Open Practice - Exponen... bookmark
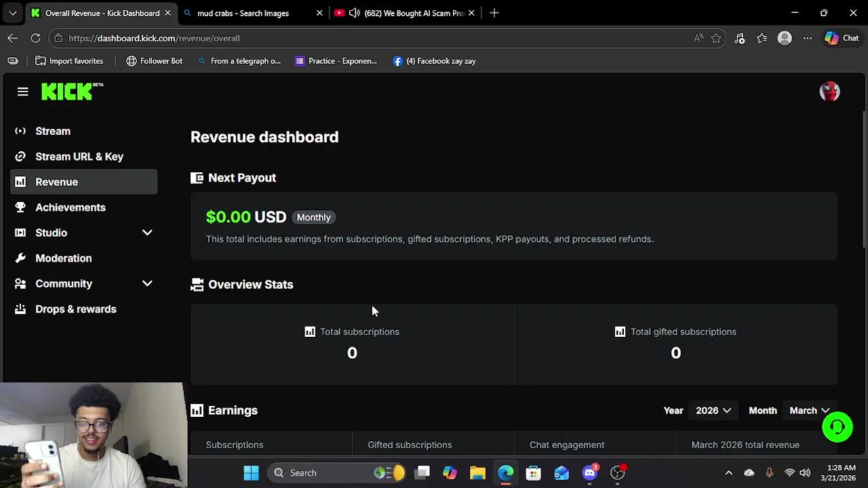The height and width of the screenshot is (488, 868). click(336, 61)
